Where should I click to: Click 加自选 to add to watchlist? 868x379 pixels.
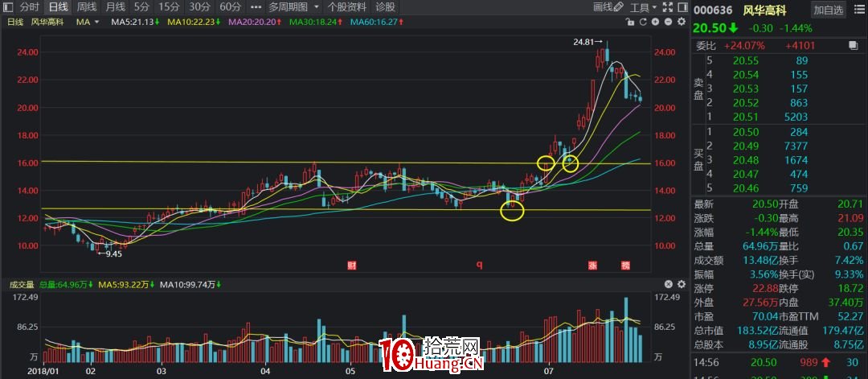point(829,10)
